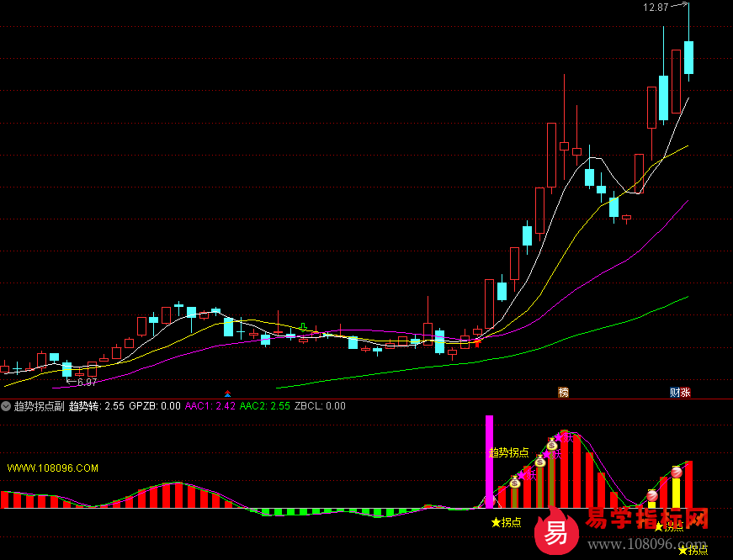The image size is (733, 560).
Task: Click the magenta AAC1 2.42 value label
Action: click(210, 406)
